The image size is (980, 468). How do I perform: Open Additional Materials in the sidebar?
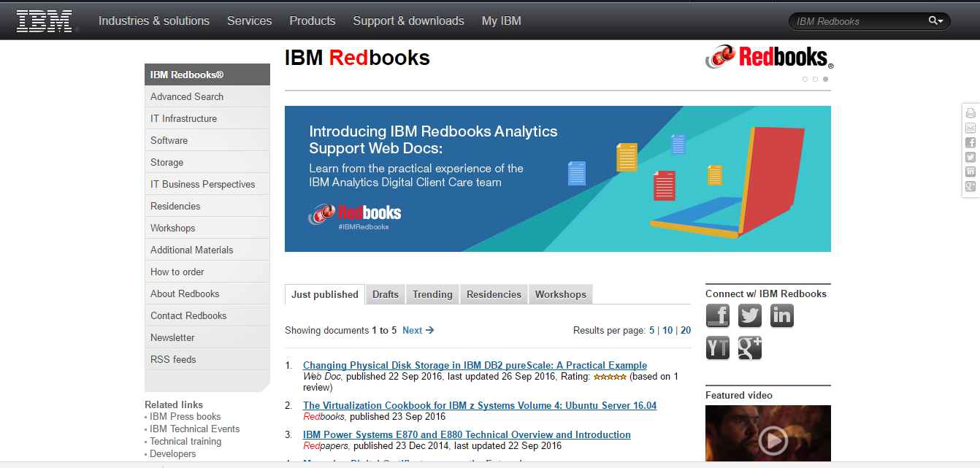tap(207, 250)
